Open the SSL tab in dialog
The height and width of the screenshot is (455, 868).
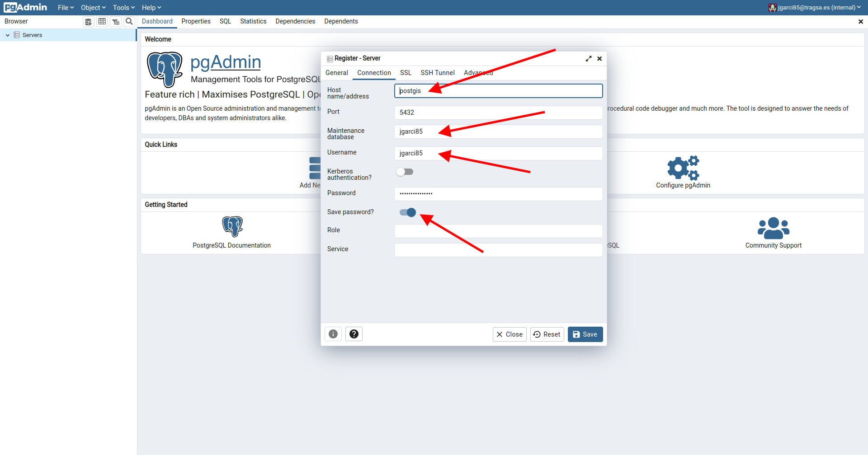pyautogui.click(x=406, y=73)
